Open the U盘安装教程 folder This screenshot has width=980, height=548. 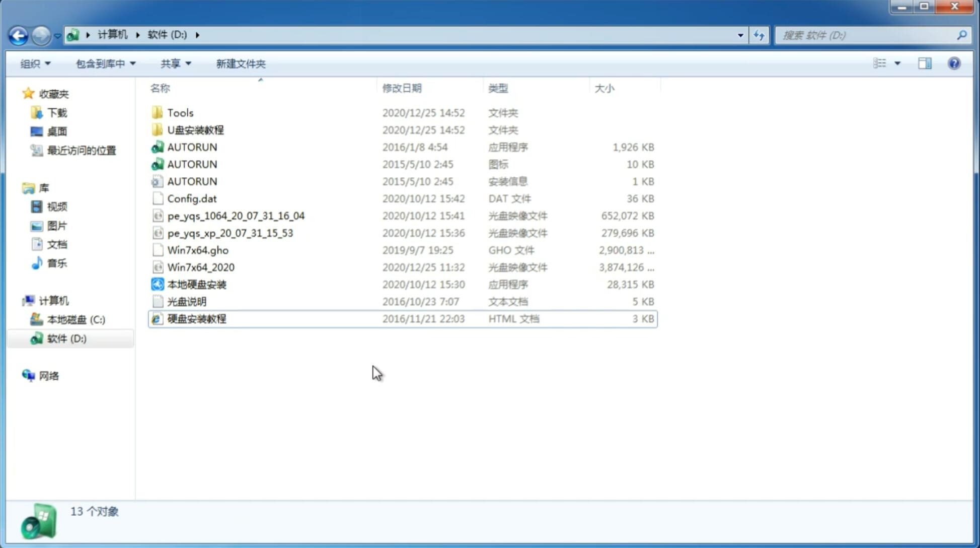click(x=195, y=129)
